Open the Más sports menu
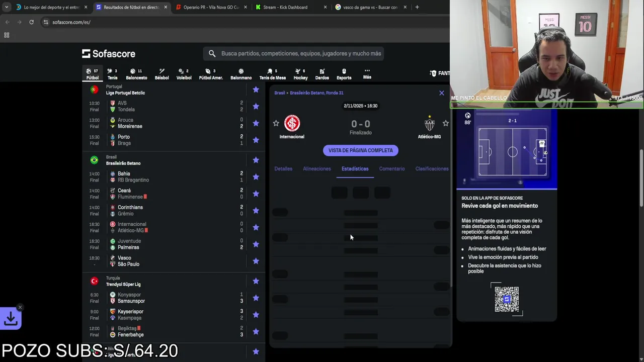 click(x=367, y=74)
